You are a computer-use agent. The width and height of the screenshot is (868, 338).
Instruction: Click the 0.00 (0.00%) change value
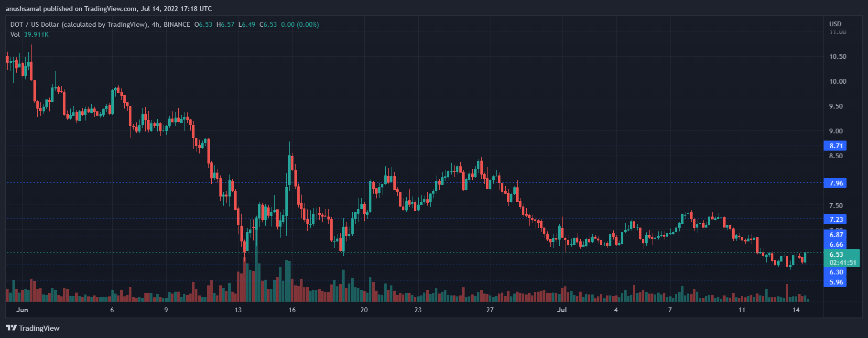[300, 24]
